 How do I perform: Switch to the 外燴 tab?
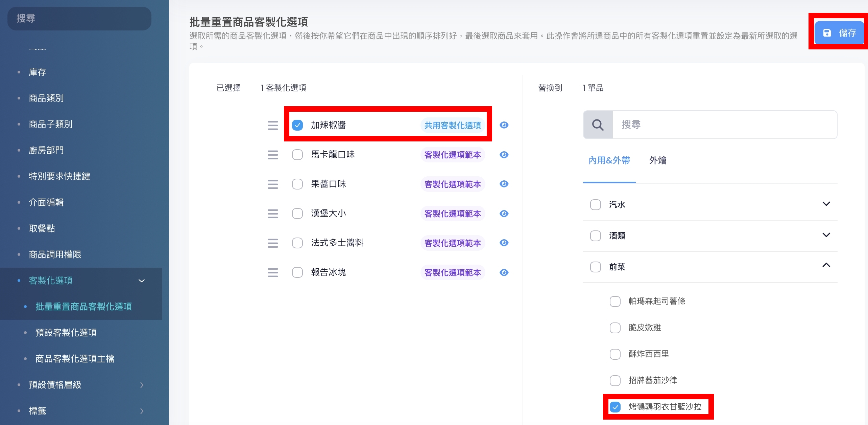click(x=658, y=160)
